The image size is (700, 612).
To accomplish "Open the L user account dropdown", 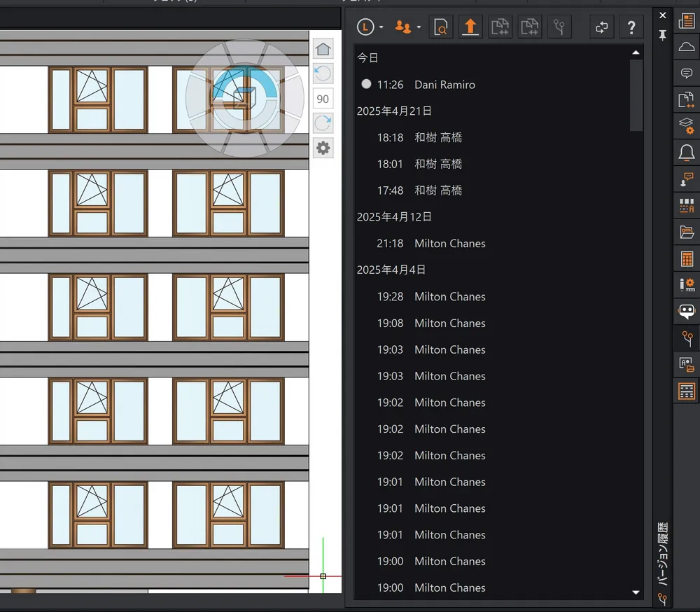I will tap(370, 27).
